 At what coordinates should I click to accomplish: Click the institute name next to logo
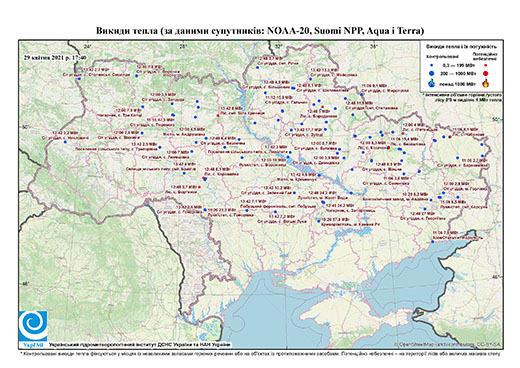click(x=140, y=345)
